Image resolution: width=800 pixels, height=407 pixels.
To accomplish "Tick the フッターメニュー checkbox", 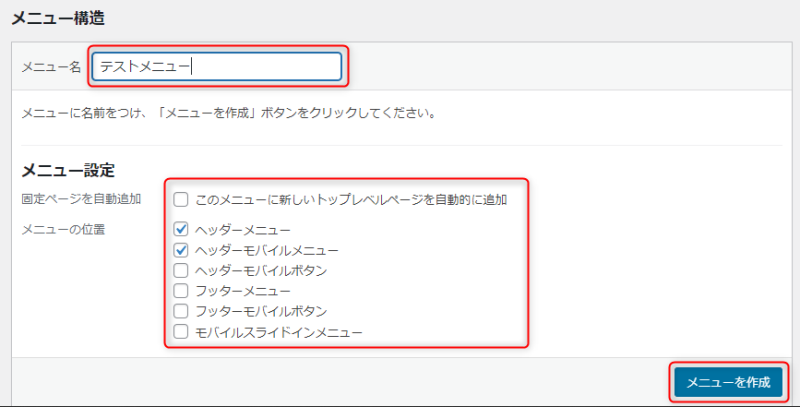I will point(181,291).
